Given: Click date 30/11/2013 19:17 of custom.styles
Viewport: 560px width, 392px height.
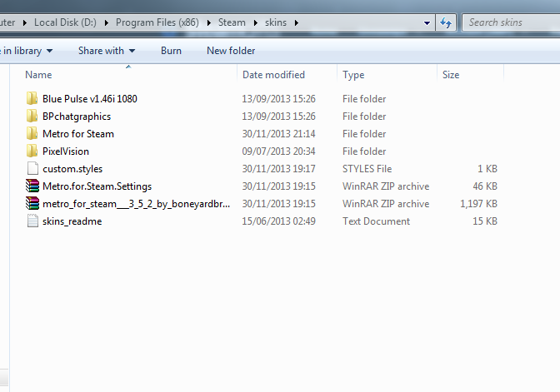Looking at the screenshot, I should point(278,169).
